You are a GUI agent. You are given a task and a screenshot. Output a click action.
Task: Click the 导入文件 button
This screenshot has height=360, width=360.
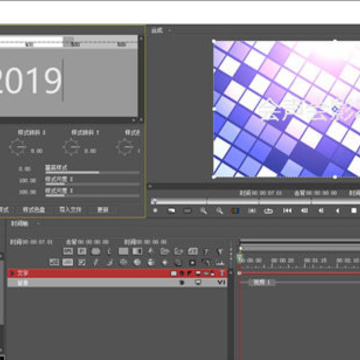coord(70,210)
